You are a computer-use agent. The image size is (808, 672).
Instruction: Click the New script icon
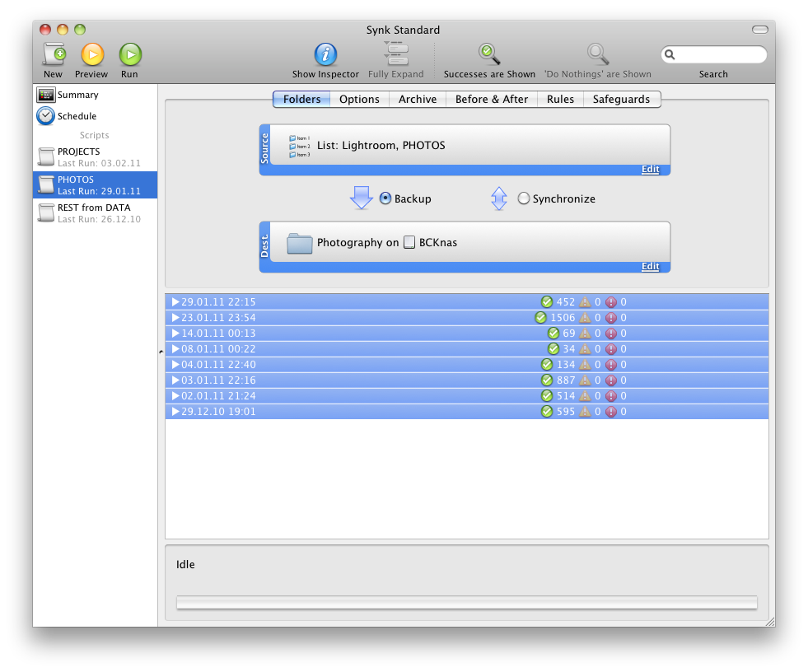tap(54, 54)
